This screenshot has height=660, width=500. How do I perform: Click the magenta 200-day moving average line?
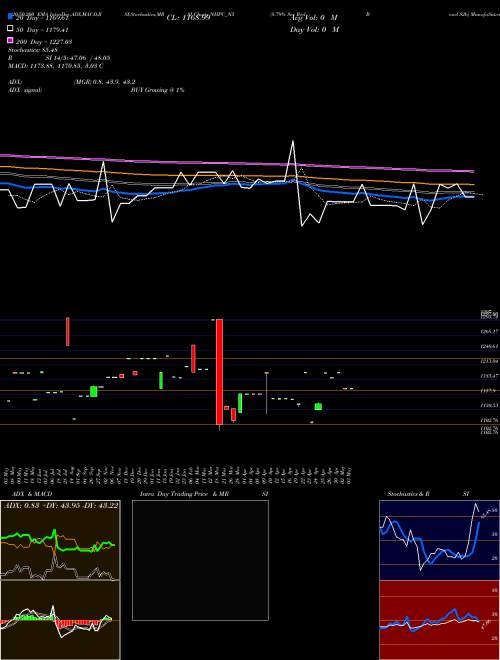click(x=236, y=163)
